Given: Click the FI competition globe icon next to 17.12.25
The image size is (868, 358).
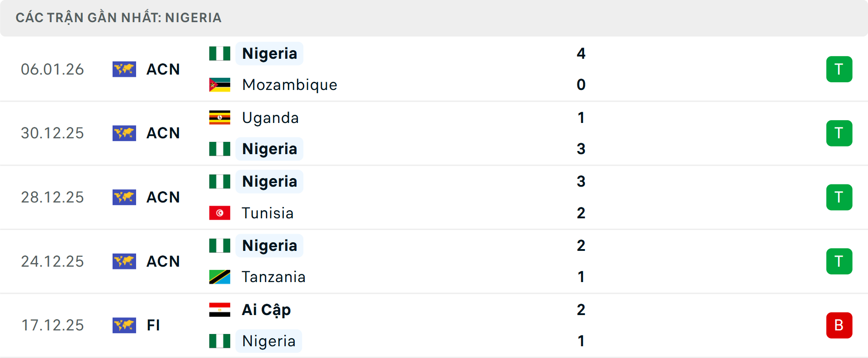Looking at the screenshot, I should pos(124,325).
